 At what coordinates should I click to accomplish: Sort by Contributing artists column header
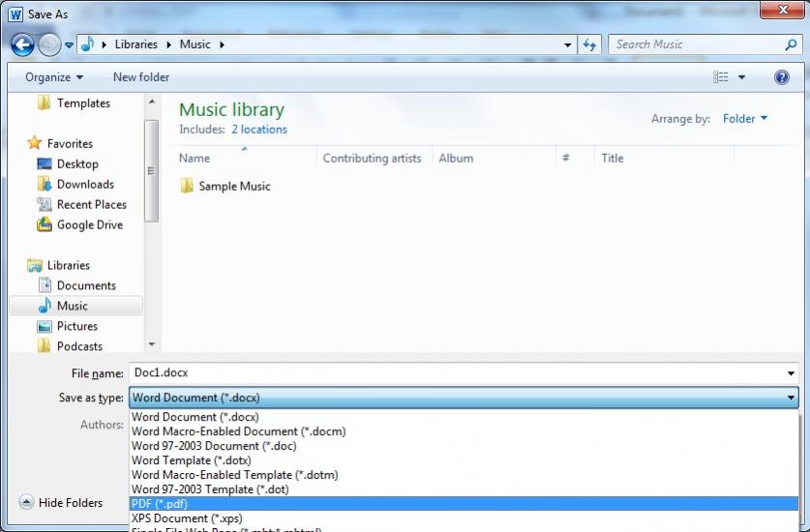tap(372, 158)
